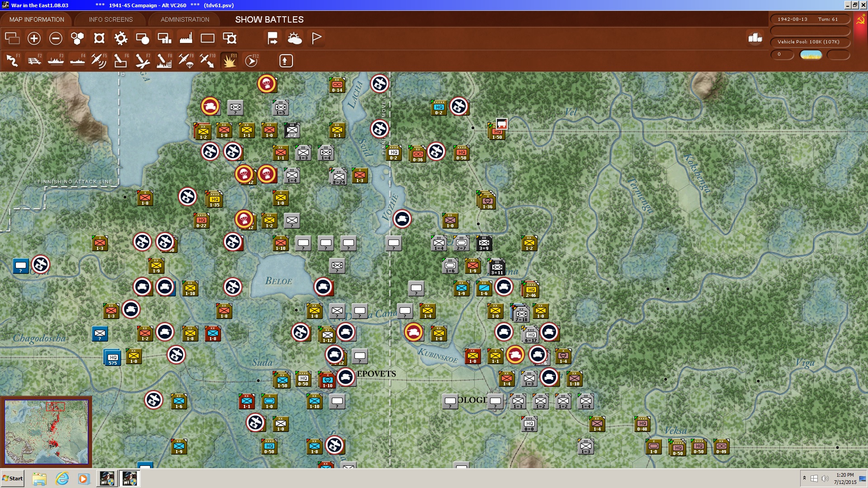Click the overlapping windows icon in top toolbar
The height and width of the screenshot is (488, 868).
[12, 38]
